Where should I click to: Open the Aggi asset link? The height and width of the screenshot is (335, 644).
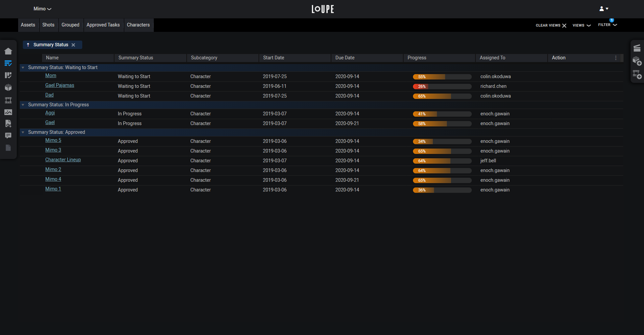(x=50, y=113)
